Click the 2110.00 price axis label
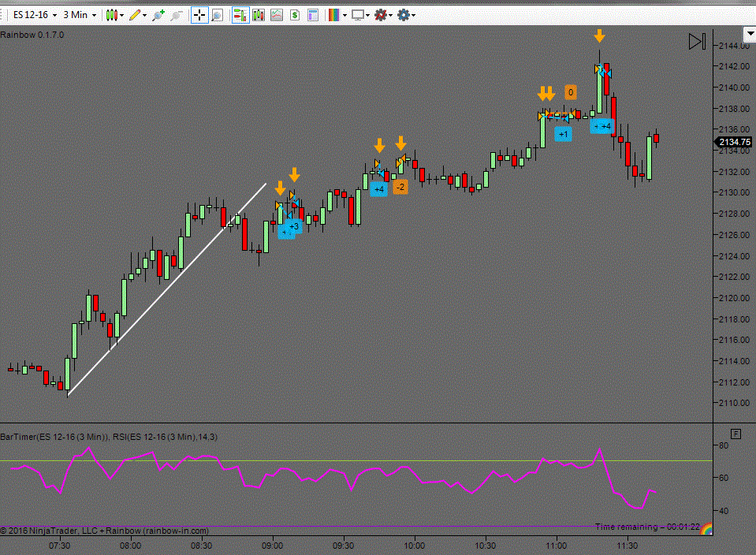 734,403
